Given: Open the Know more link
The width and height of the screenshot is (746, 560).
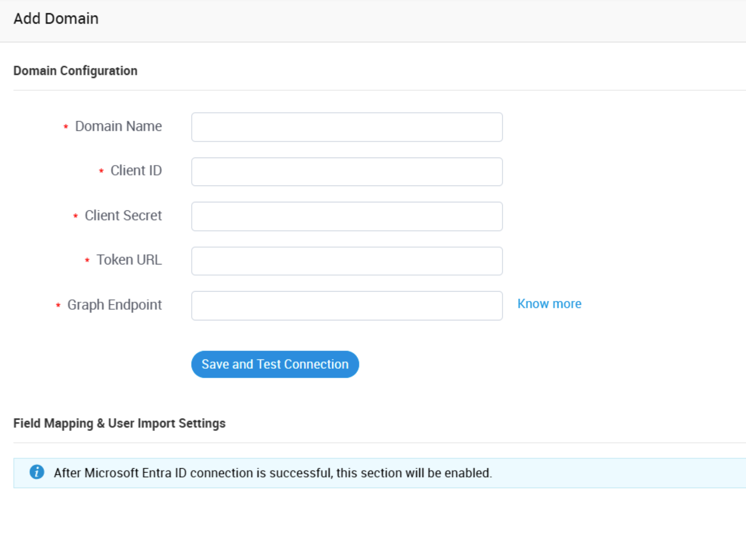Looking at the screenshot, I should click(x=549, y=304).
